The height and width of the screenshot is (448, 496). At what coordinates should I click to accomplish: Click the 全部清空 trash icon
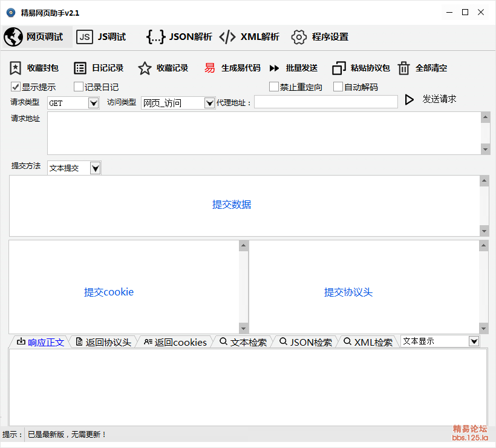point(403,68)
